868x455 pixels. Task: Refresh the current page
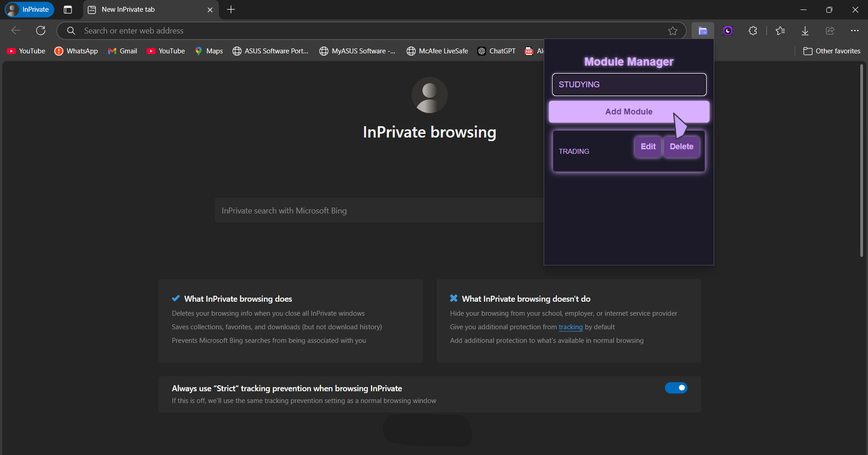click(x=41, y=30)
